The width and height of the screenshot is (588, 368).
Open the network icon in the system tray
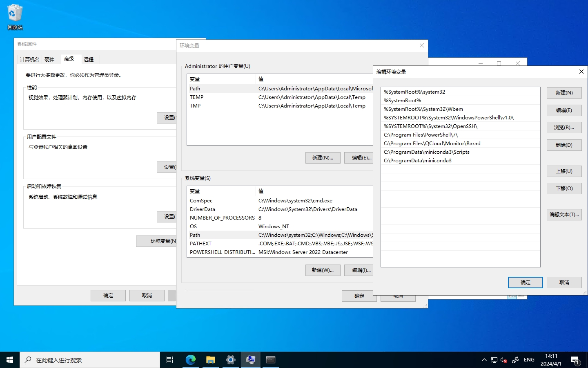pyautogui.click(x=494, y=360)
